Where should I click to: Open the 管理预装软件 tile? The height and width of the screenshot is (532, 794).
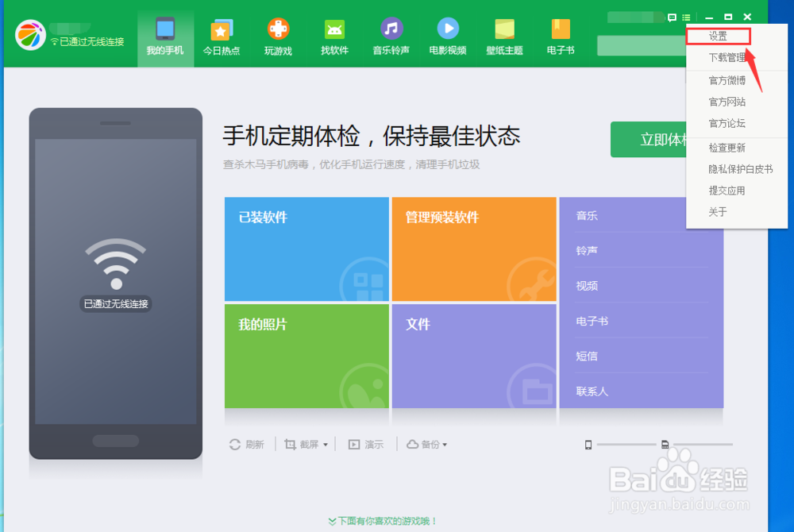point(474,249)
